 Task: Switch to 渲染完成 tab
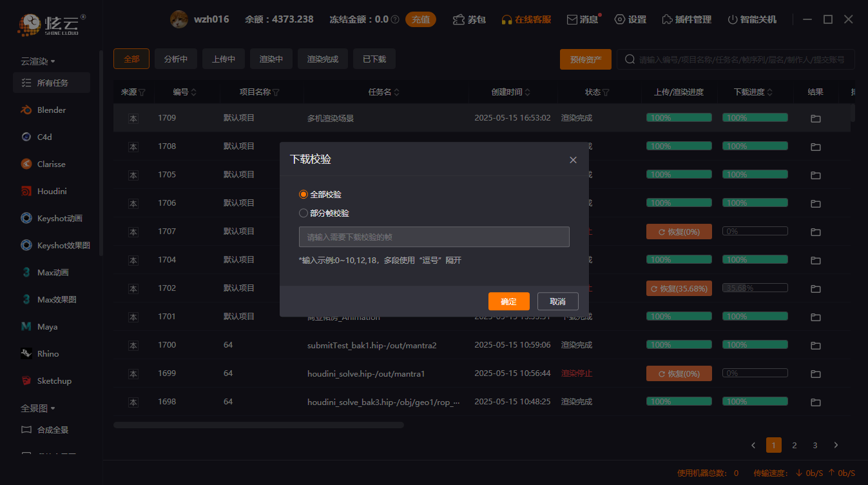click(323, 59)
